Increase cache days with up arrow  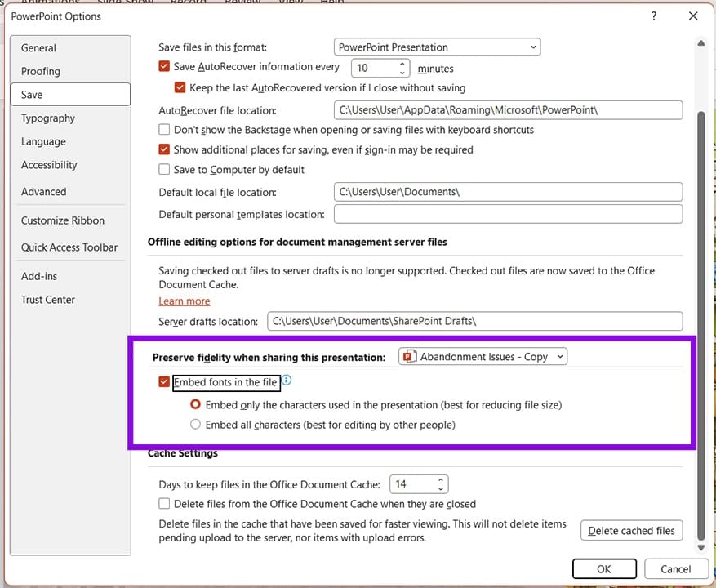(x=441, y=479)
